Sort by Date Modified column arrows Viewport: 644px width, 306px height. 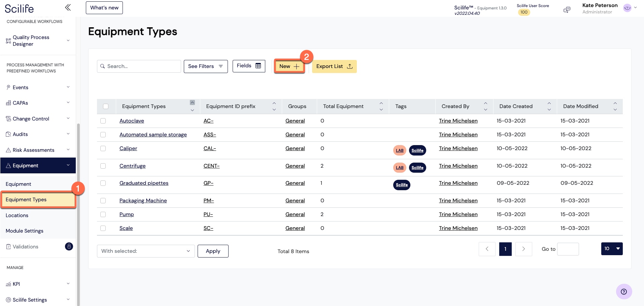[615, 106]
